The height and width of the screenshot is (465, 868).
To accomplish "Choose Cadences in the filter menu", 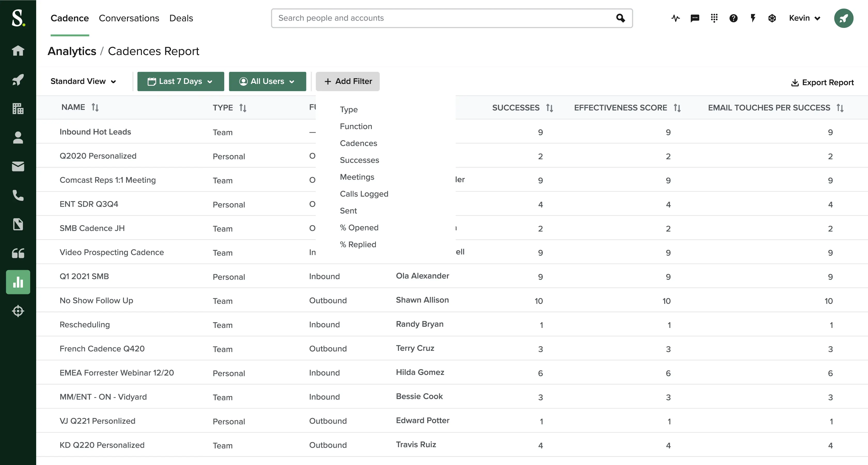I will 358,143.
